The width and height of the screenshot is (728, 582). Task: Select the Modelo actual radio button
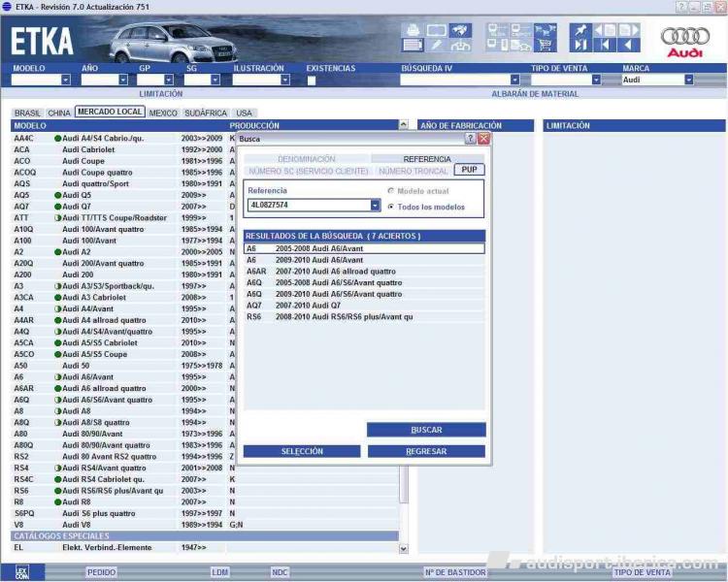click(391, 191)
